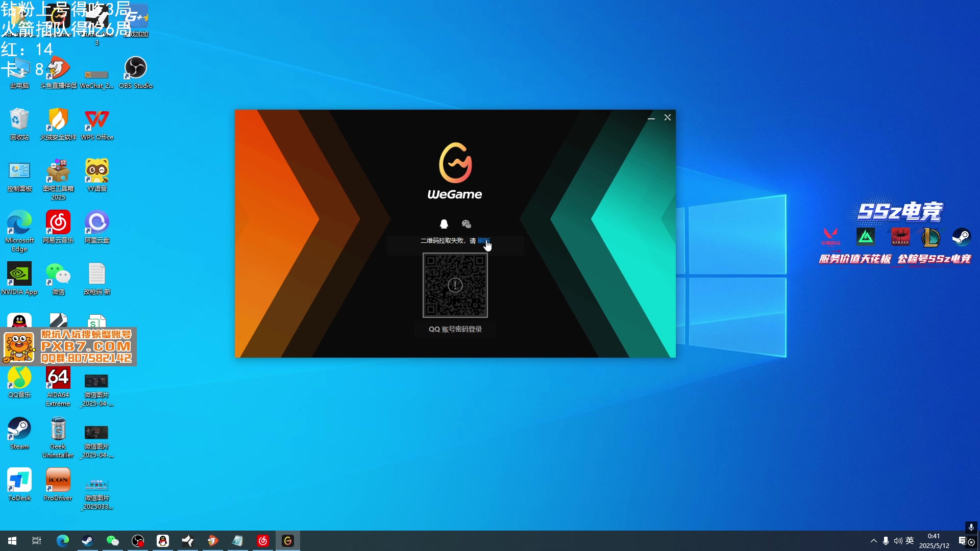Screen dimensions: 980x551
Task: Open ToDesk desktop shortcut
Action: tap(19, 485)
